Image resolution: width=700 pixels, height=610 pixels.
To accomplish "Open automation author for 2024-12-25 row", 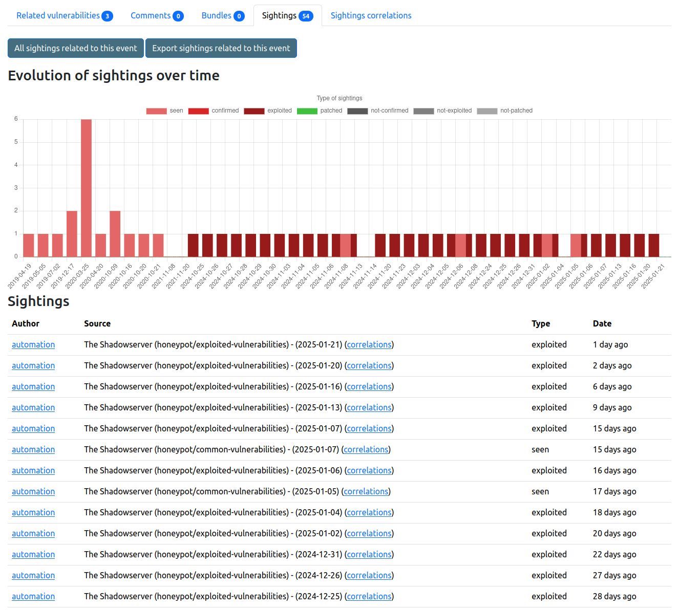I will click(33, 596).
